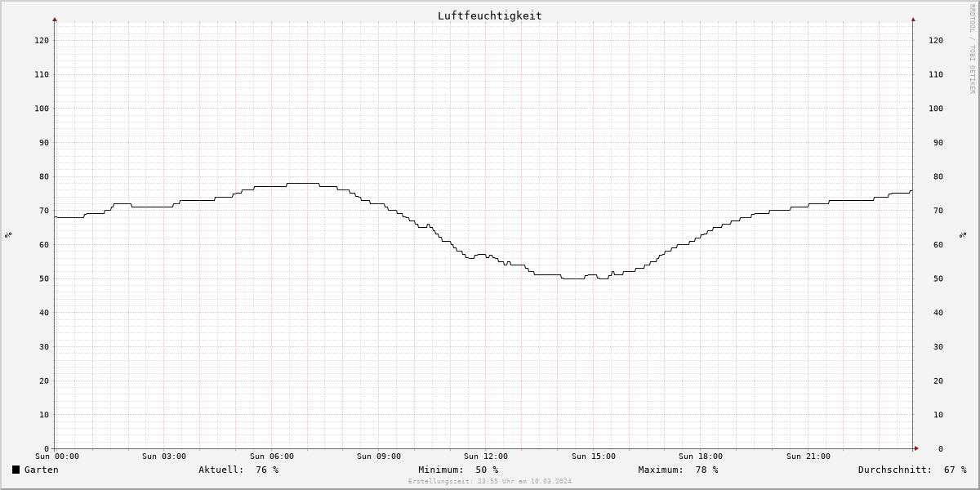
Task: Click the 80 label on the left y-axis
Action: tap(44, 176)
